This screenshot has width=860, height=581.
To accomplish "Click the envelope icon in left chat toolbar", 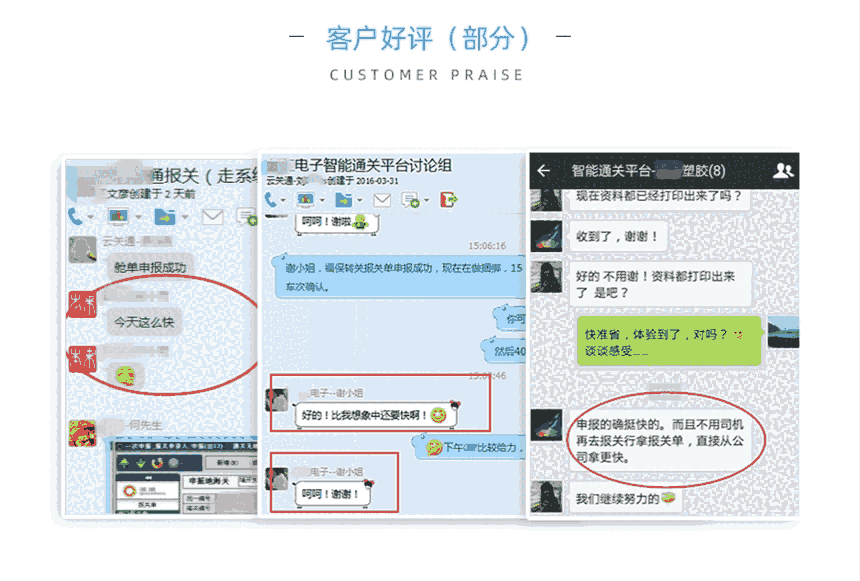I will point(212,216).
